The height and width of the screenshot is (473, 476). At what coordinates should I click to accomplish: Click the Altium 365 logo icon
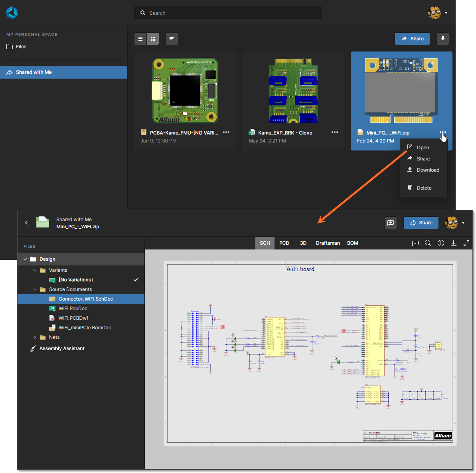[x=12, y=13]
